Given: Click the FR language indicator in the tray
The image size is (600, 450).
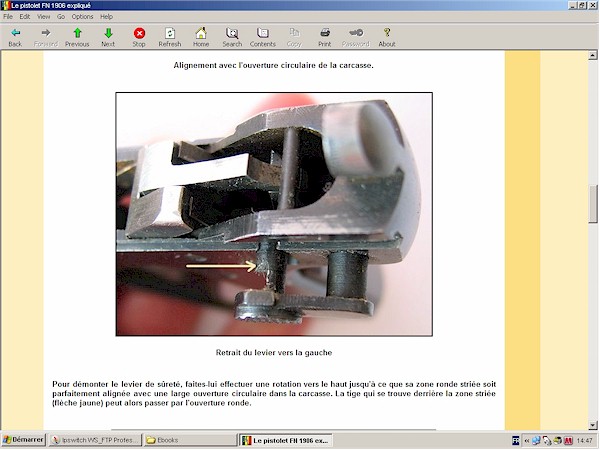Looking at the screenshot, I should point(515,441).
